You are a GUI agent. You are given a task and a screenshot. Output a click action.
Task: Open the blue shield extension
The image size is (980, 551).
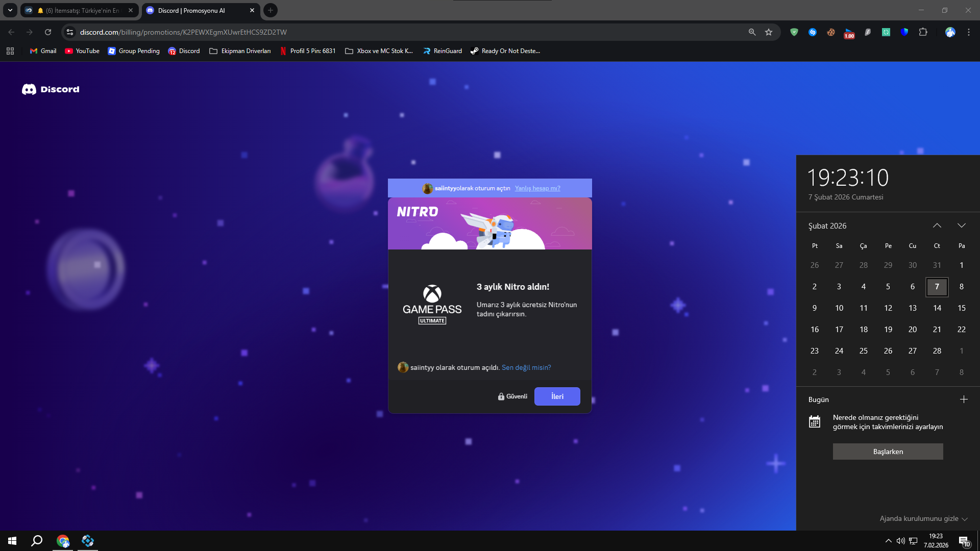coord(904,32)
